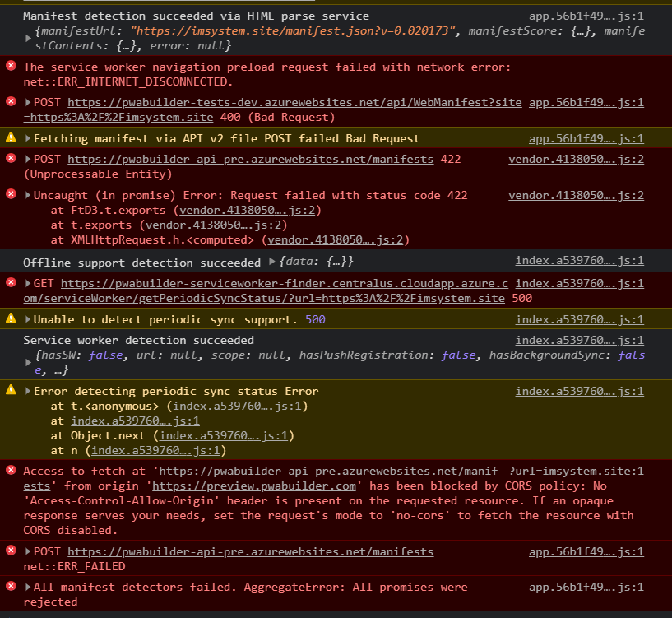Click the error icon next to the GET 500 request
The image size is (672, 618).
(x=10, y=284)
